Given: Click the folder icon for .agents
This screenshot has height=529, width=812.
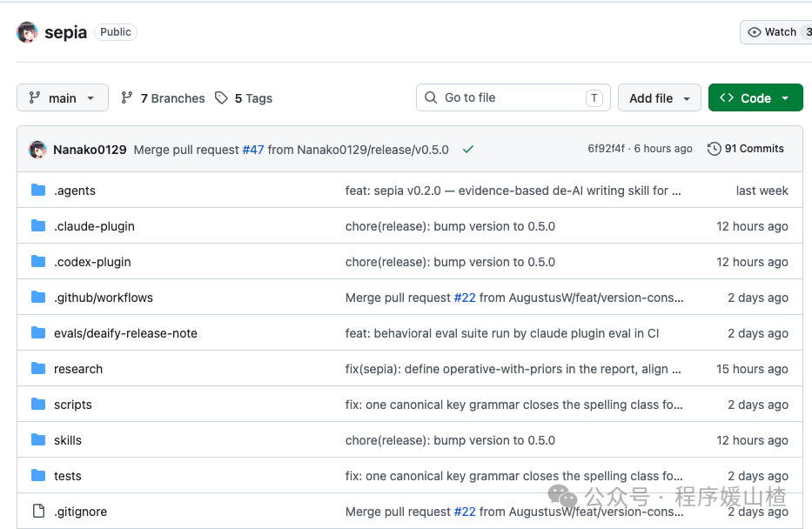Looking at the screenshot, I should click(38, 190).
